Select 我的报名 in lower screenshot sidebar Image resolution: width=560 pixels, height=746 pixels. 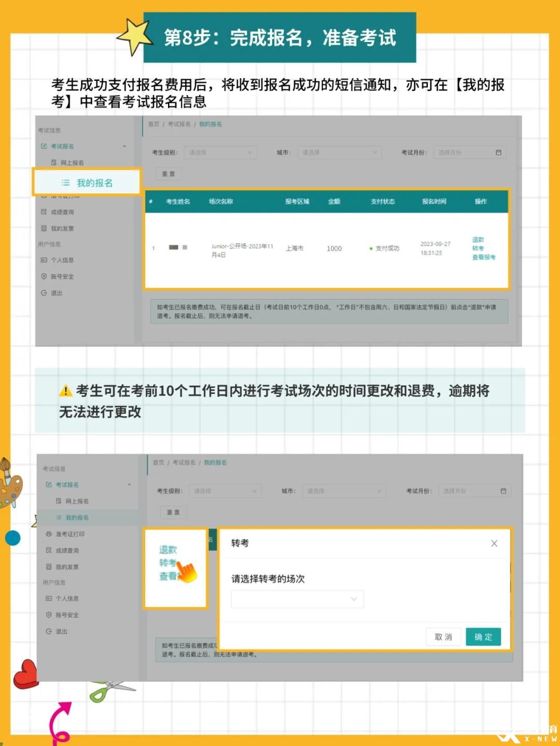click(x=77, y=518)
